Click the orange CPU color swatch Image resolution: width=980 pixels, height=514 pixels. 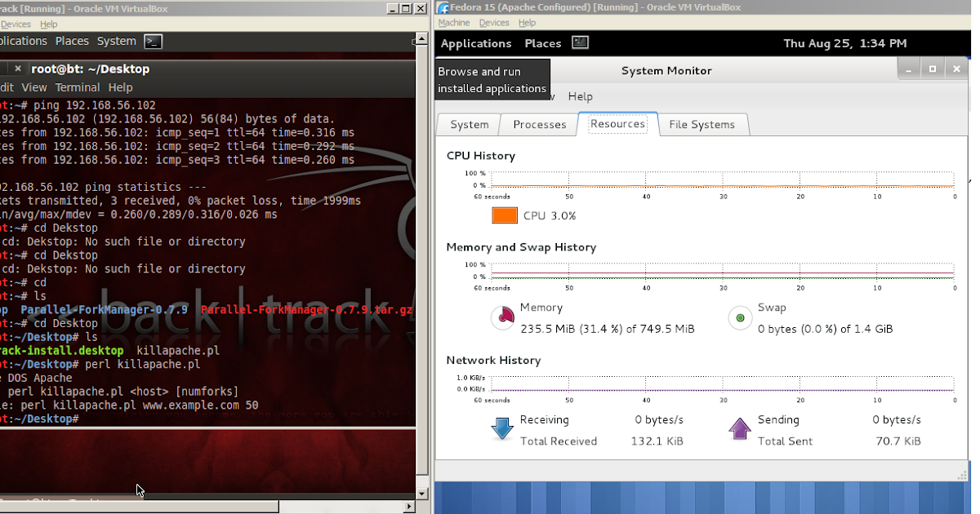[505, 215]
